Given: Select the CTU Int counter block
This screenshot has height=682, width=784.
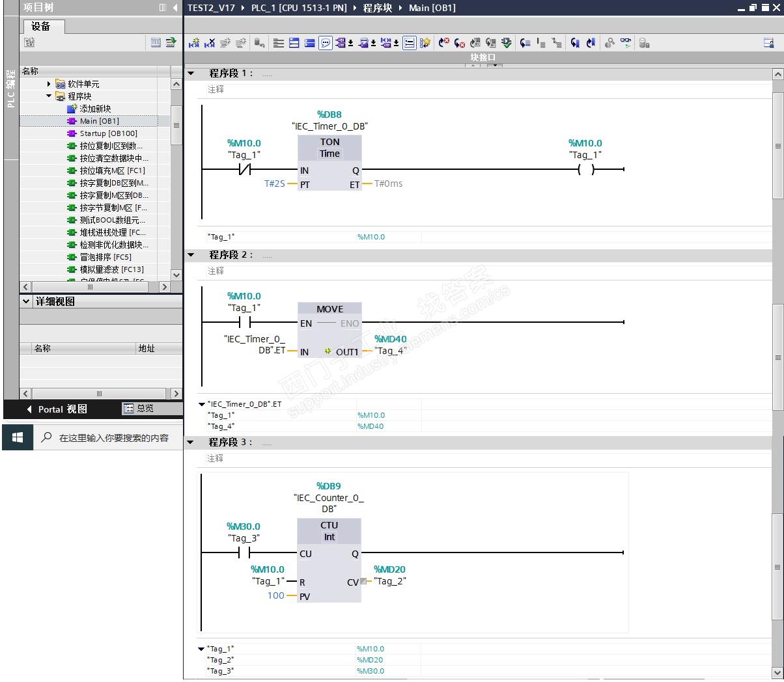Looking at the screenshot, I should pyautogui.click(x=329, y=560).
